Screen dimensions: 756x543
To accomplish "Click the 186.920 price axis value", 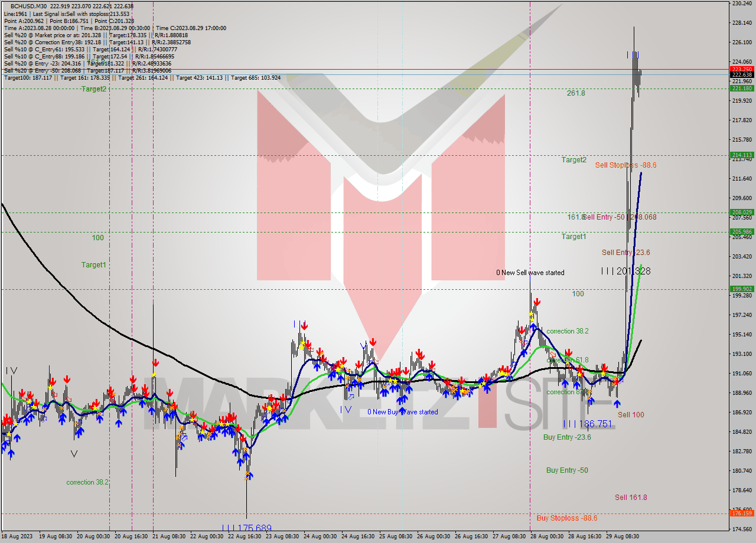I will [x=741, y=413].
